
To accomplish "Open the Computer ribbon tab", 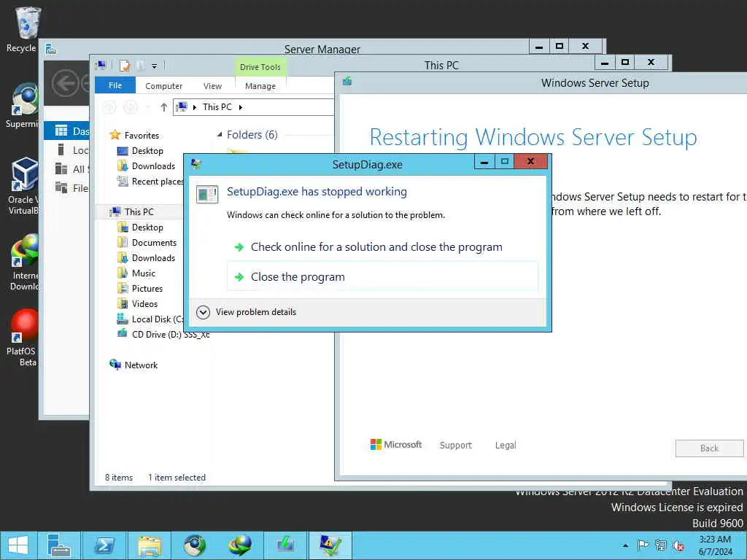I will tap(163, 86).
